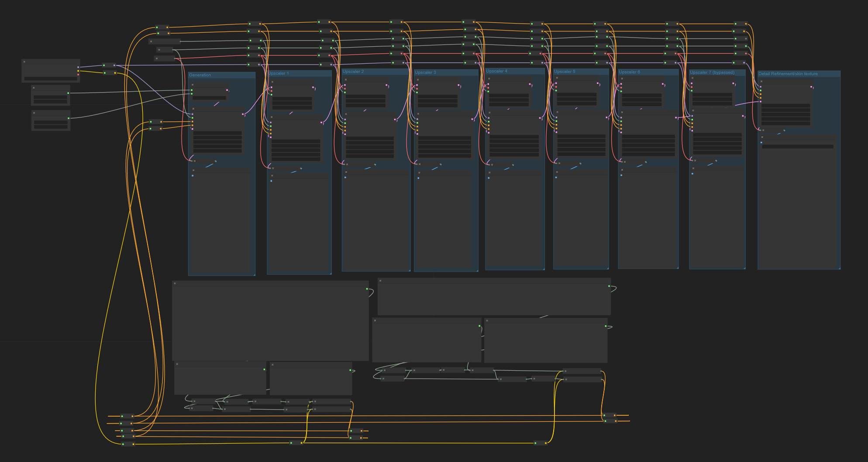Collapse the large preview node in Detail Refinement group
This screenshot has width=868, height=462.
tap(762, 137)
